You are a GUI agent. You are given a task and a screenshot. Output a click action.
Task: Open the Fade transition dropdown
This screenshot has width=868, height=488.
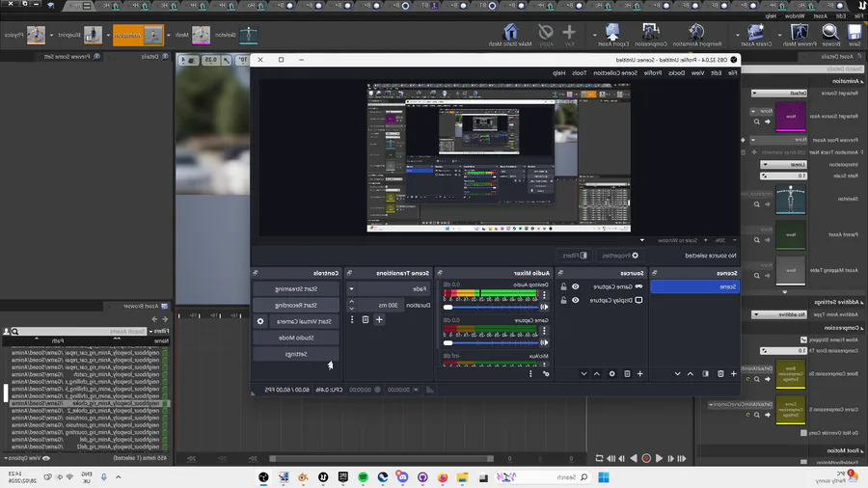(x=390, y=288)
